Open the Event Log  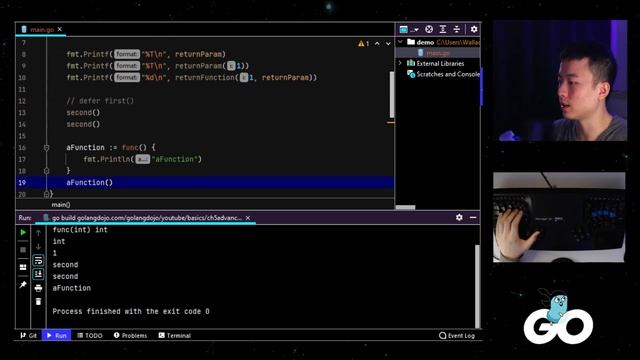[457, 335]
